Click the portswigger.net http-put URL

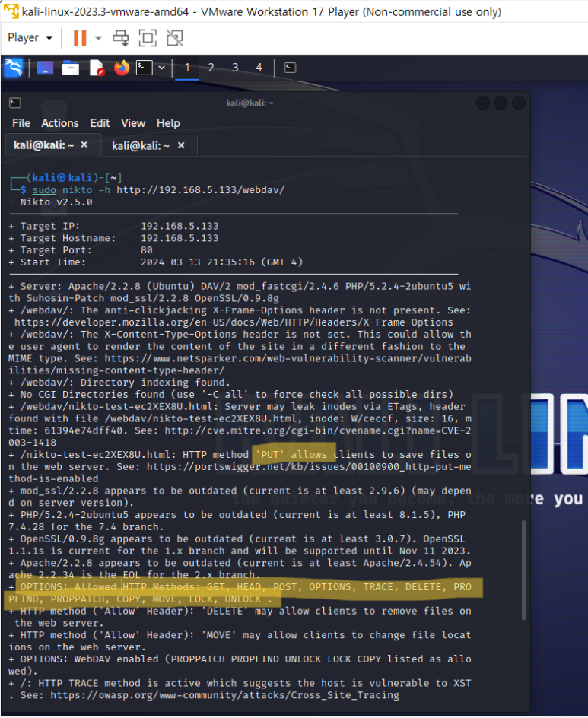pyautogui.click(x=240, y=472)
